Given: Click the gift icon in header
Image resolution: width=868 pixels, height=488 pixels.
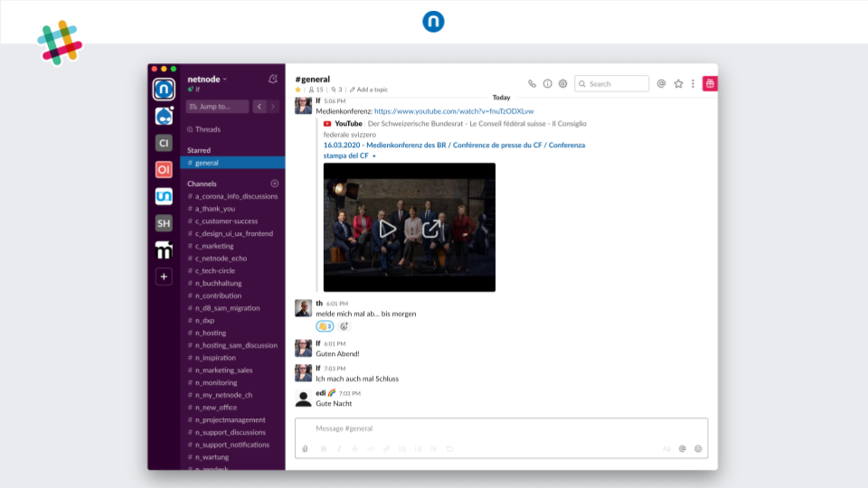Looking at the screenshot, I should (x=710, y=83).
